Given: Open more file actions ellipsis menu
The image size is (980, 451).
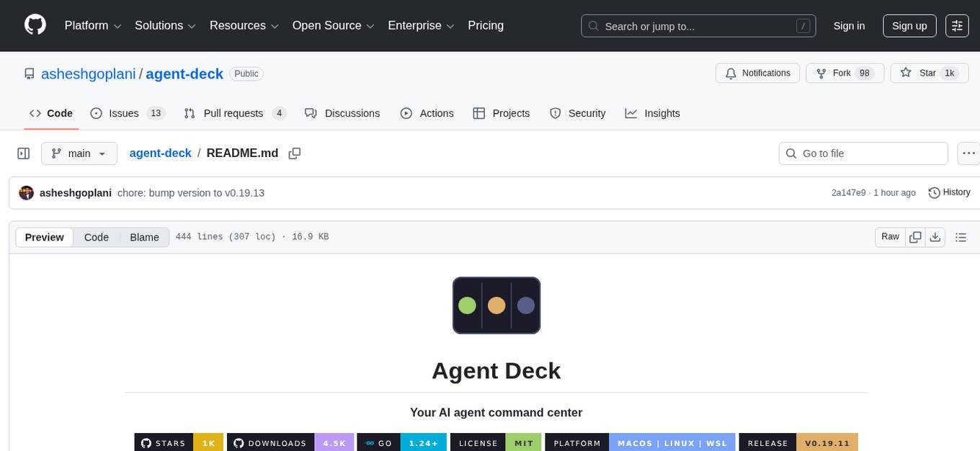Looking at the screenshot, I should [968, 153].
